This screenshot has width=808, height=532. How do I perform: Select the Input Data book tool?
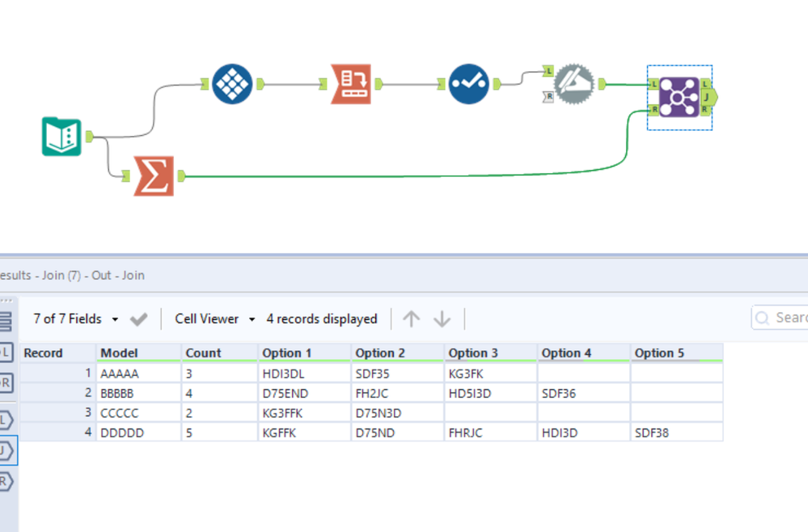[x=61, y=137]
